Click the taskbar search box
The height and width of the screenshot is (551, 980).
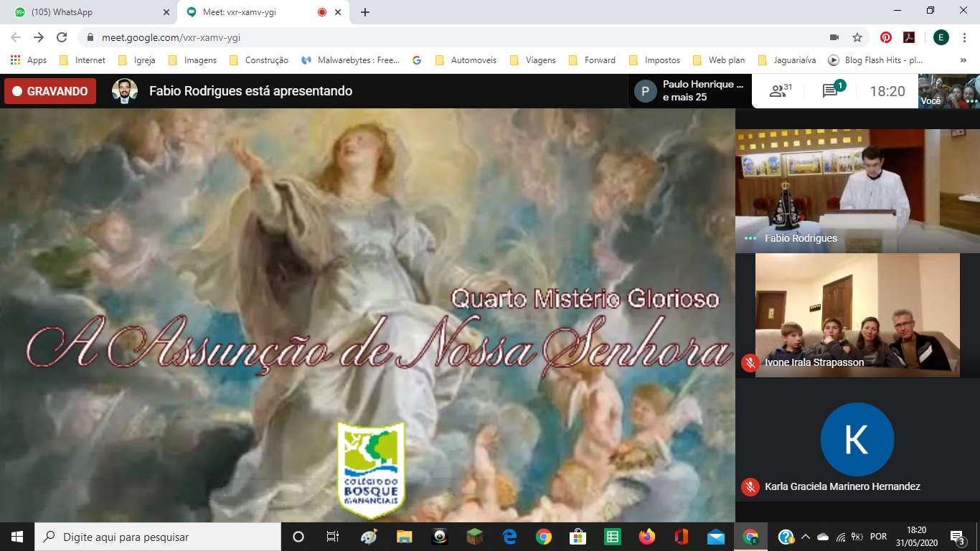(158, 537)
